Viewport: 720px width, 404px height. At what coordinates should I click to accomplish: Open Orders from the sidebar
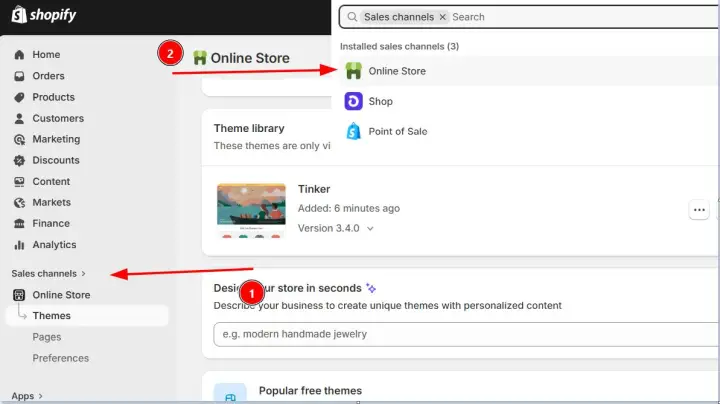click(x=47, y=76)
